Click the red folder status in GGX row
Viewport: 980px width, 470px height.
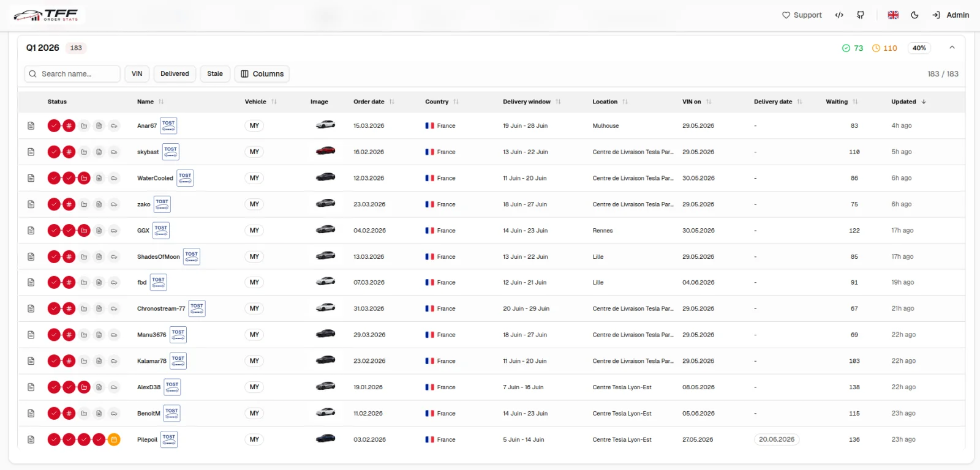[x=84, y=231]
